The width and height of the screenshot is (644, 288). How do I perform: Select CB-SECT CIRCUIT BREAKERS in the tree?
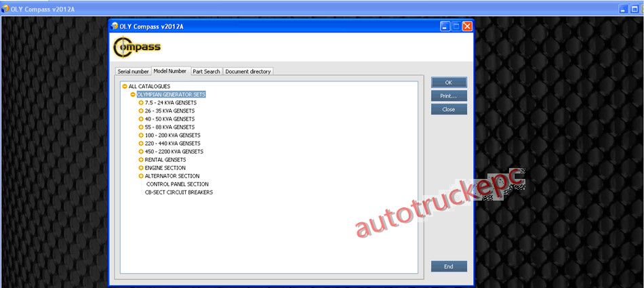point(179,192)
